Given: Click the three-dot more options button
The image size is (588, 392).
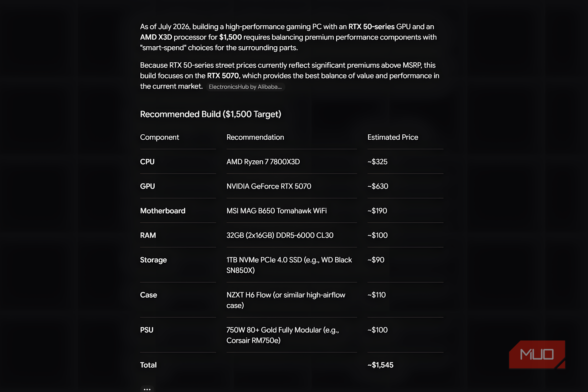Looking at the screenshot, I should coord(147,389).
